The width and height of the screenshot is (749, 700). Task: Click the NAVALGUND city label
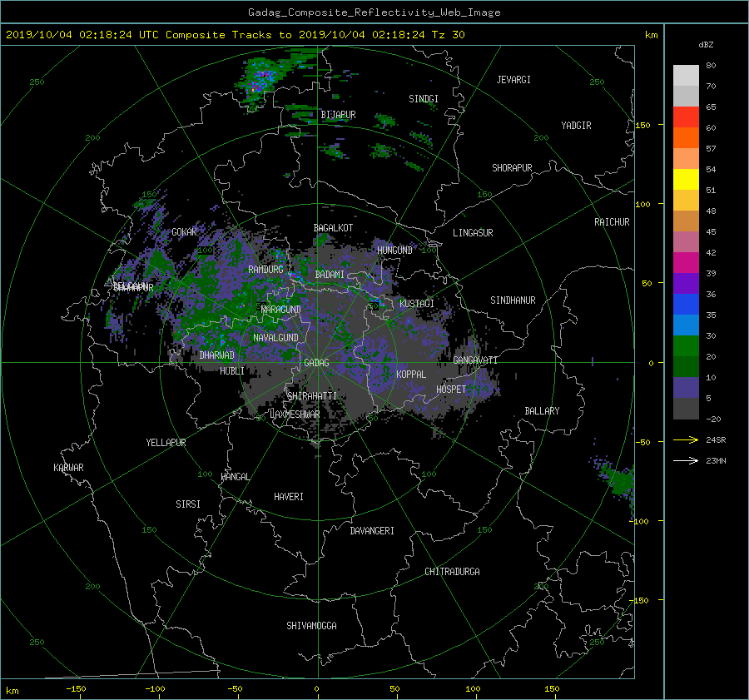(275, 338)
